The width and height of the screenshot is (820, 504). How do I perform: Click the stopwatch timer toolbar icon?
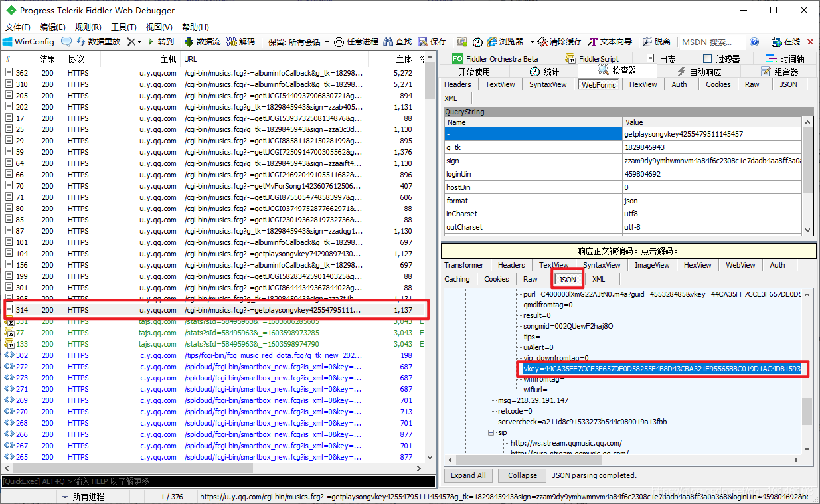pyautogui.click(x=477, y=41)
